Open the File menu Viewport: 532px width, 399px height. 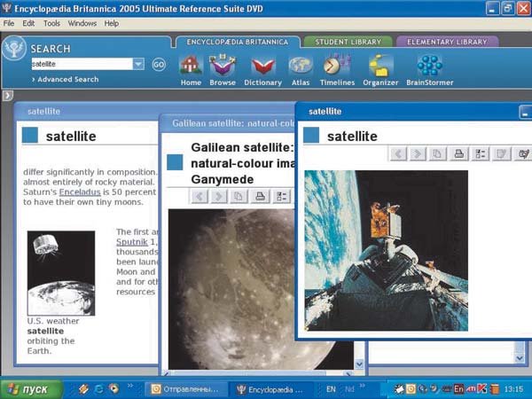pyautogui.click(x=9, y=23)
